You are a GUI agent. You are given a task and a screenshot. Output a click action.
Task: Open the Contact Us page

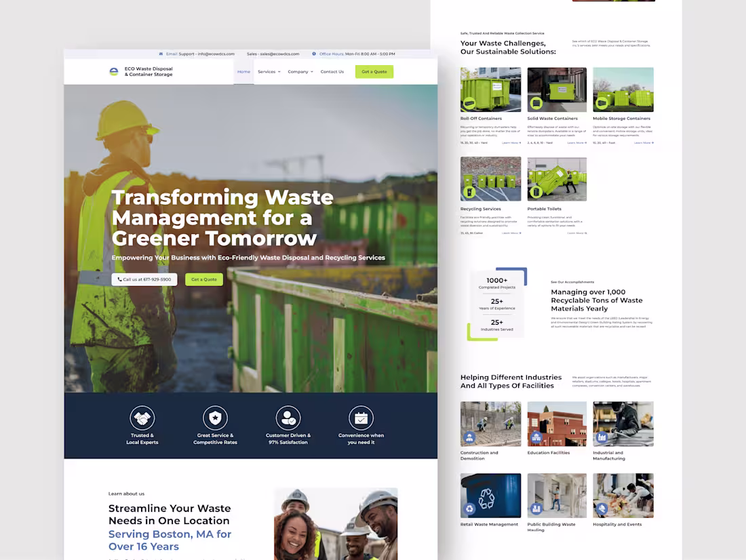coord(332,71)
